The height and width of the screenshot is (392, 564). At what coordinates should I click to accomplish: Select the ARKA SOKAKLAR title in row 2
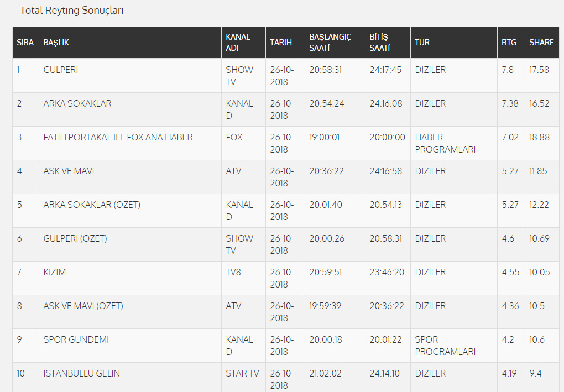[x=77, y=104]
